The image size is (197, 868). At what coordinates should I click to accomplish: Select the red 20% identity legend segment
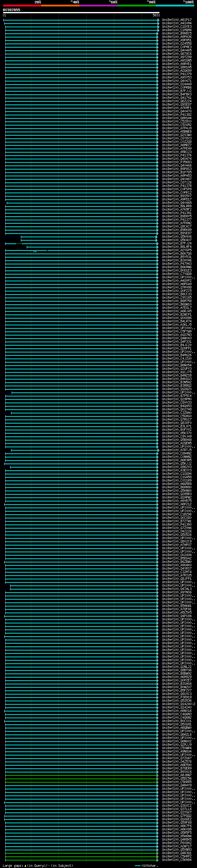click(x=22, y=6)
